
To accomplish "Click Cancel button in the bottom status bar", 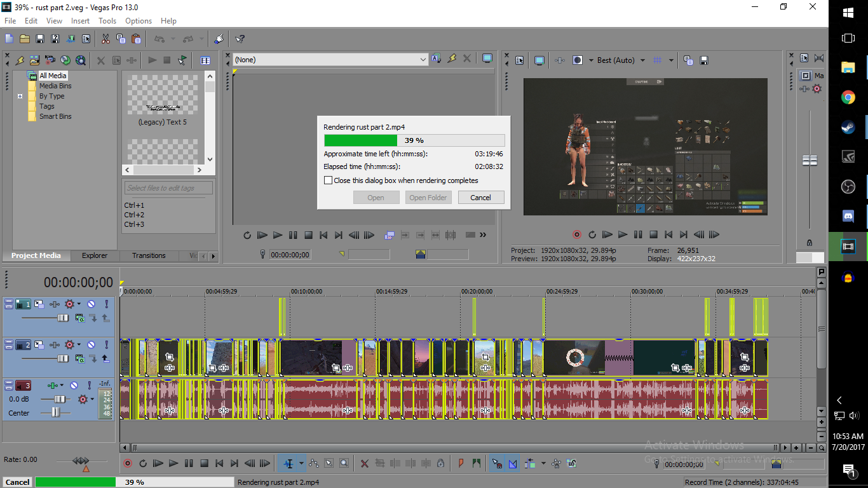I will [17, 482].
